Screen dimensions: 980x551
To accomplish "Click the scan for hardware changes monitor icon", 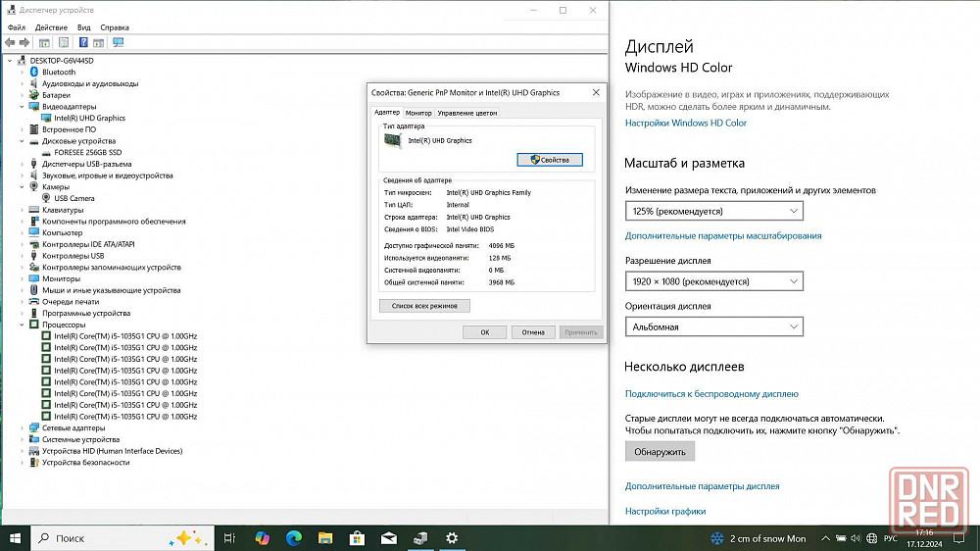I will click(119, 42).
